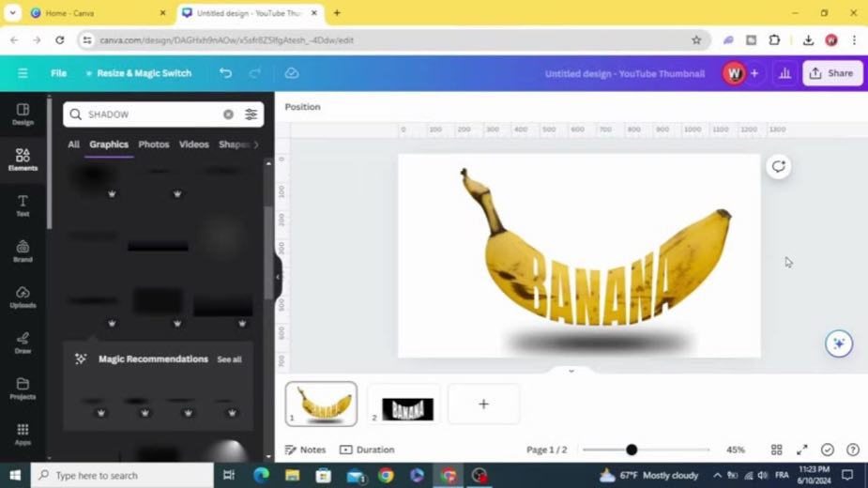Clear the SHADOW search text

point(228,114)
